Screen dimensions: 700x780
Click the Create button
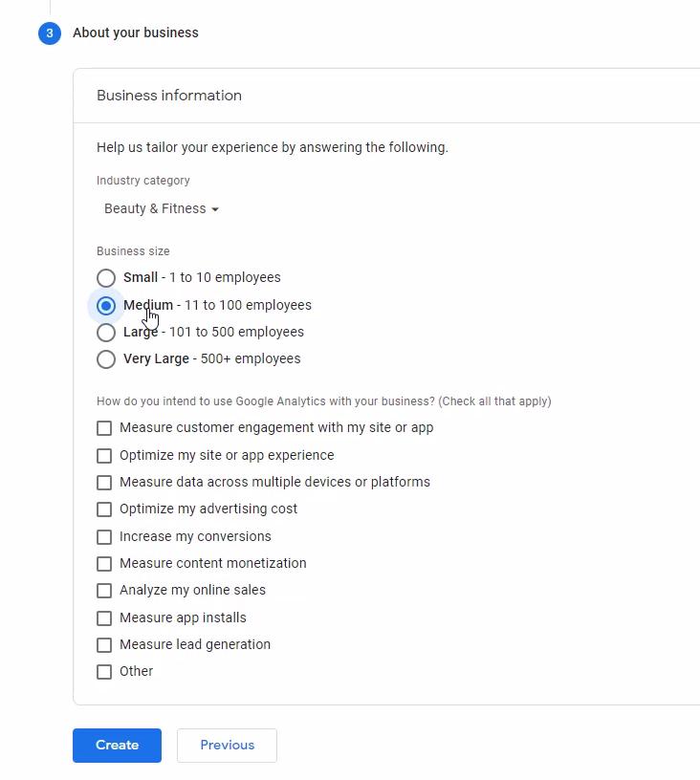click(117, 745)
